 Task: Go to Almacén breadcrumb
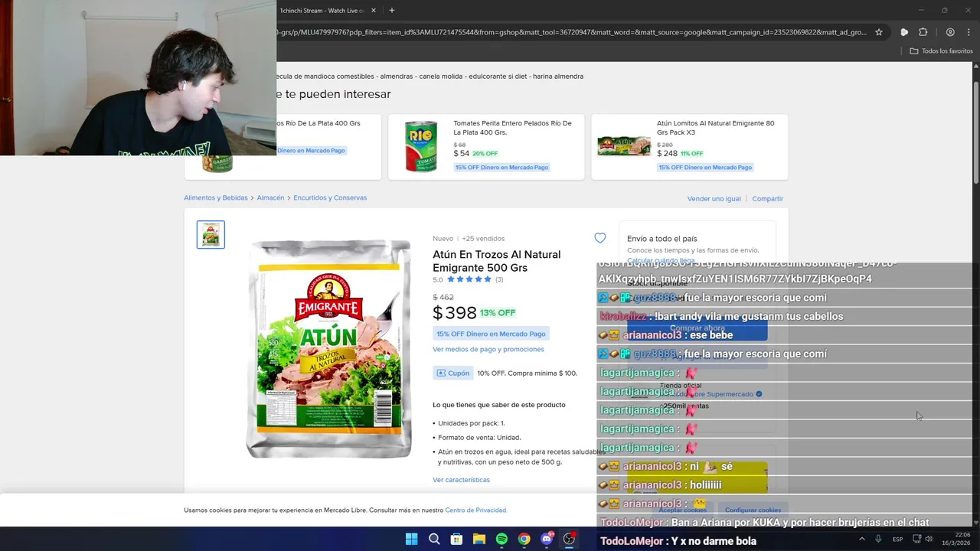coord(270,197)
